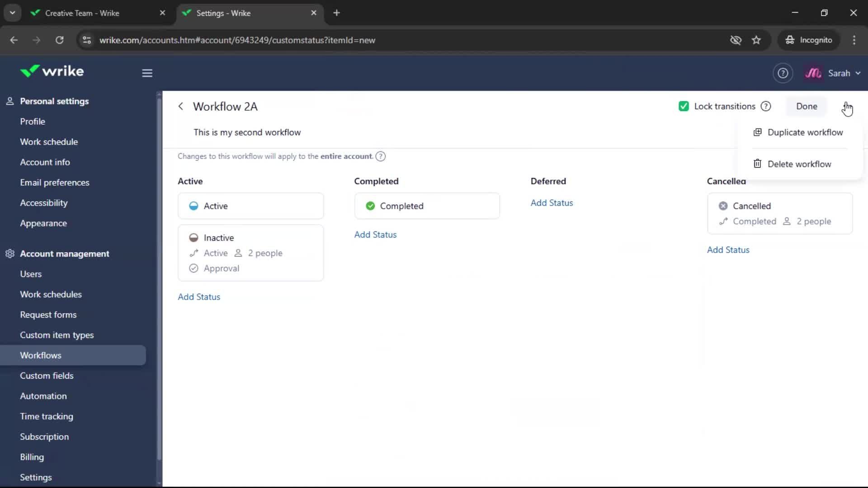
Task: Open Chrome three-dot menu
Action: point(854,40)
